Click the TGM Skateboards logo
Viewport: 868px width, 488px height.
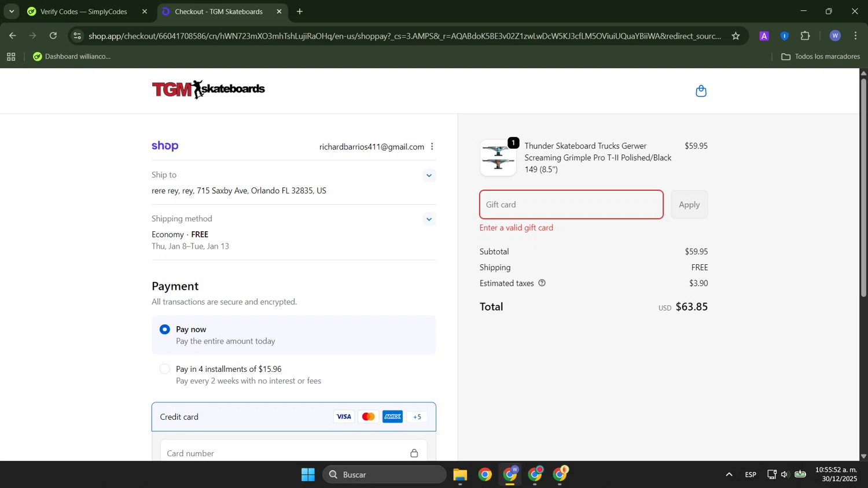coord(208,90)
